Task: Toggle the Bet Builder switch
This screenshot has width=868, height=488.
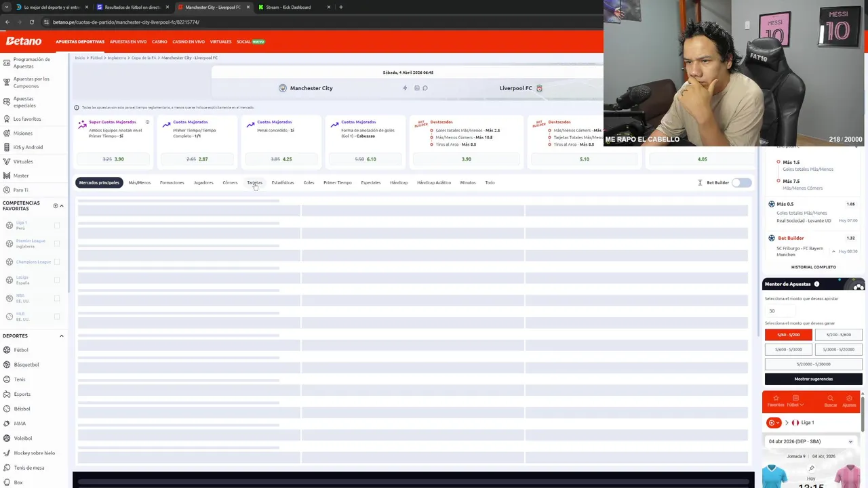Action: pos(742,182)
